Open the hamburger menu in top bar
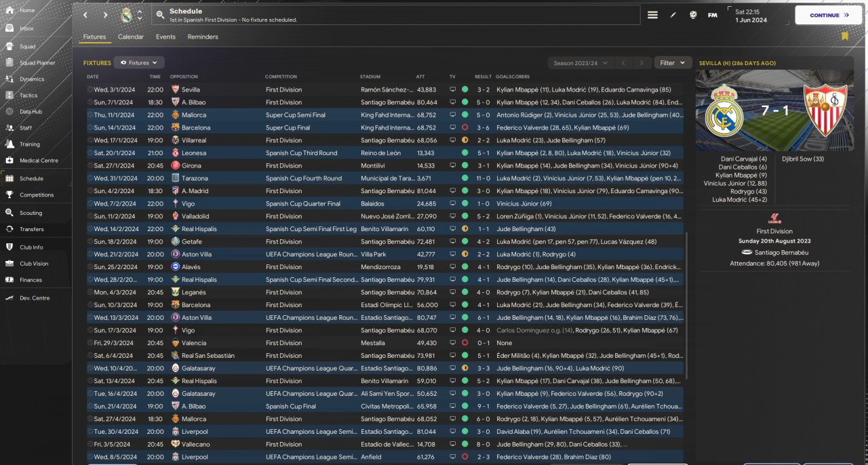Viewport: 868px width, 465px height. [x=652, y=15]
